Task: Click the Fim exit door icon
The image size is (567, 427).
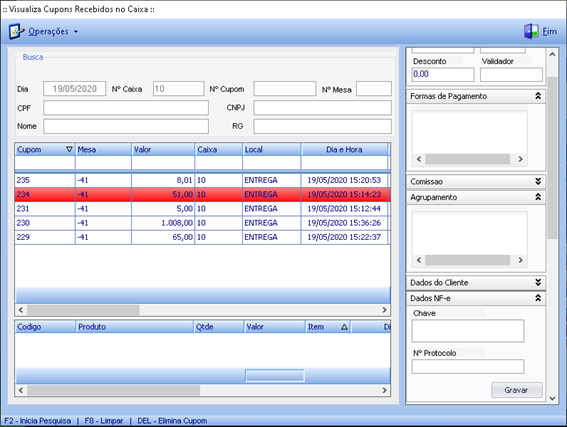Action: 531,31
